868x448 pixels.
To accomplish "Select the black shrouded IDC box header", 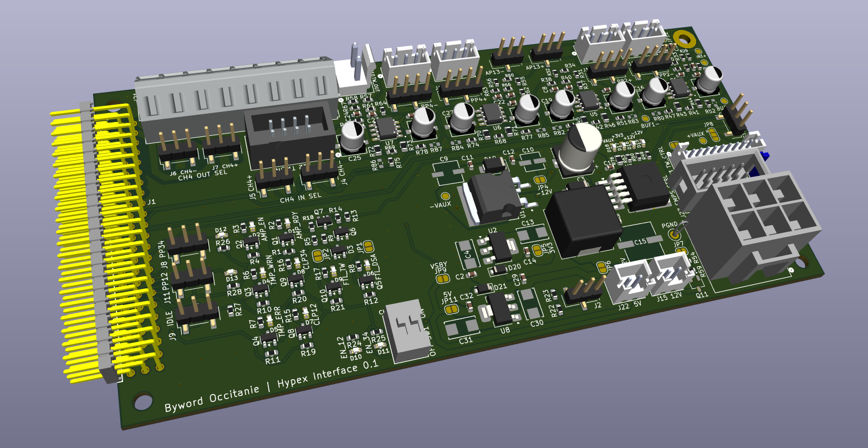I will click(x=290, y=134).
